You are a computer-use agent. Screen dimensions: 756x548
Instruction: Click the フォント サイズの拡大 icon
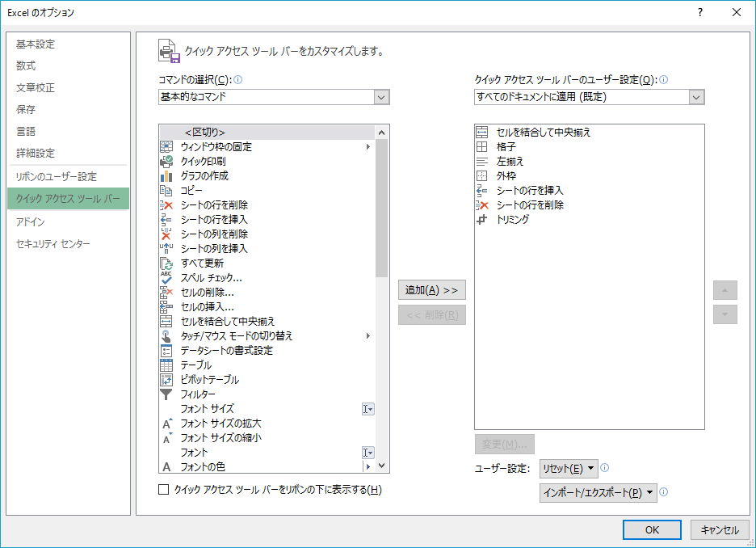167,423
